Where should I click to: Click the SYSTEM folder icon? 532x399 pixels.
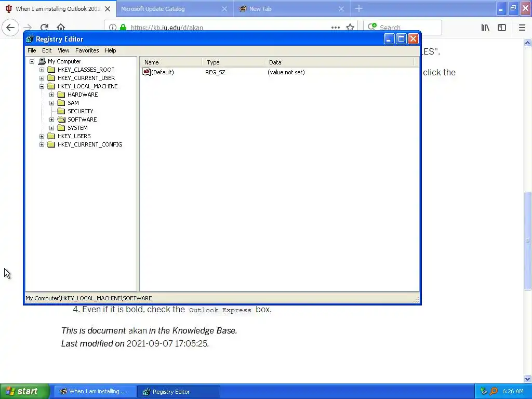61,128
